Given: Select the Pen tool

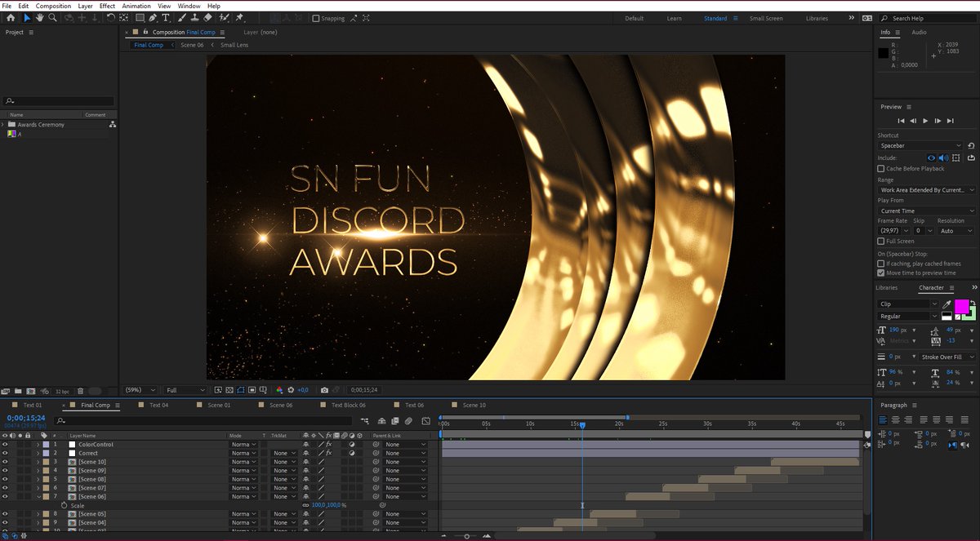Looking at the screenshot, I should pos(153,17).
